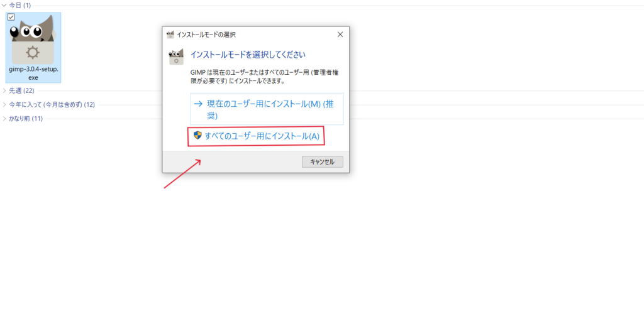The width and height of the screenshot is (644, 321).
Task: Expand the かなり前 (11) group
Action: coord(4,119)
